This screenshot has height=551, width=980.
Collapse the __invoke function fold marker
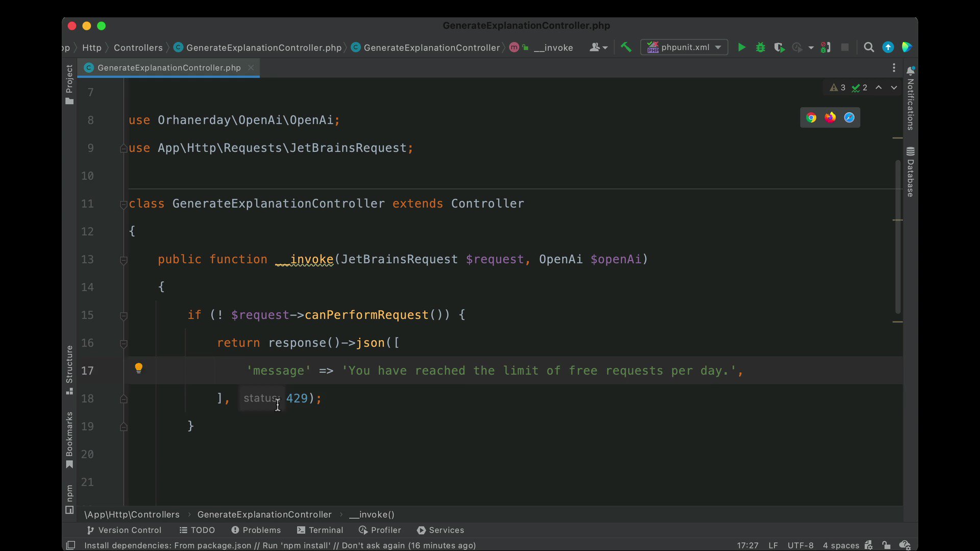pos(124,260)
